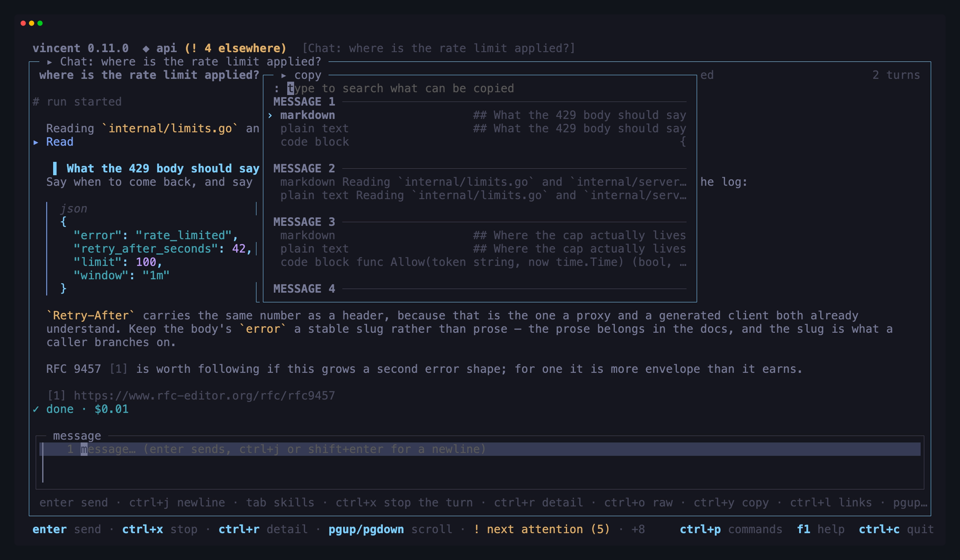Image resolution: width=960 pixels, height=560 pixels.
Task: Click the api workspace label
Action: (166, 48)
